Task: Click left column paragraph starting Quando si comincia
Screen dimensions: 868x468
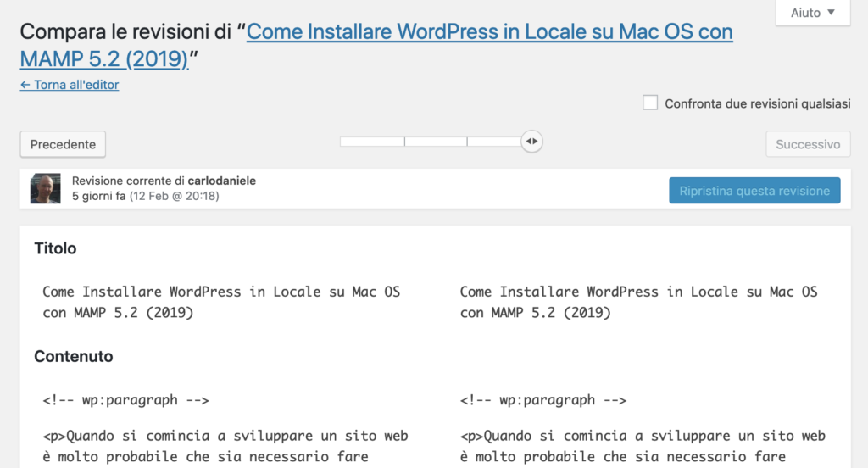Action: pos(225,447)
